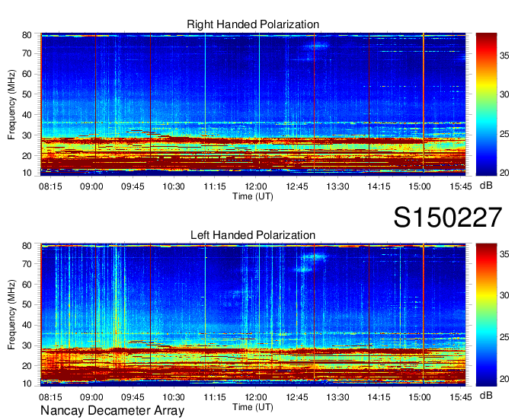Click 09:00 time tick under Left Handed plot
Image resolution: width=518 pixels, height=420 pixels.
(x=91, y=397)
